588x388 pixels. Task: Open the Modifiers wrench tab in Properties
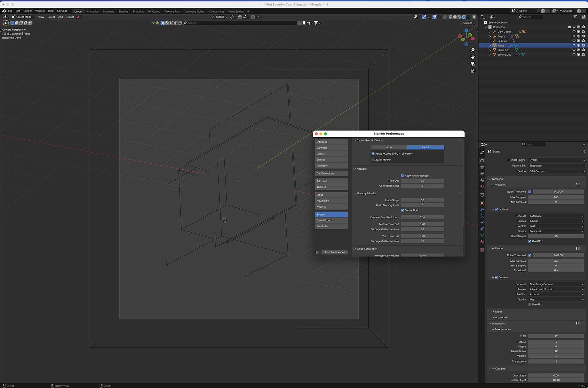482,210
